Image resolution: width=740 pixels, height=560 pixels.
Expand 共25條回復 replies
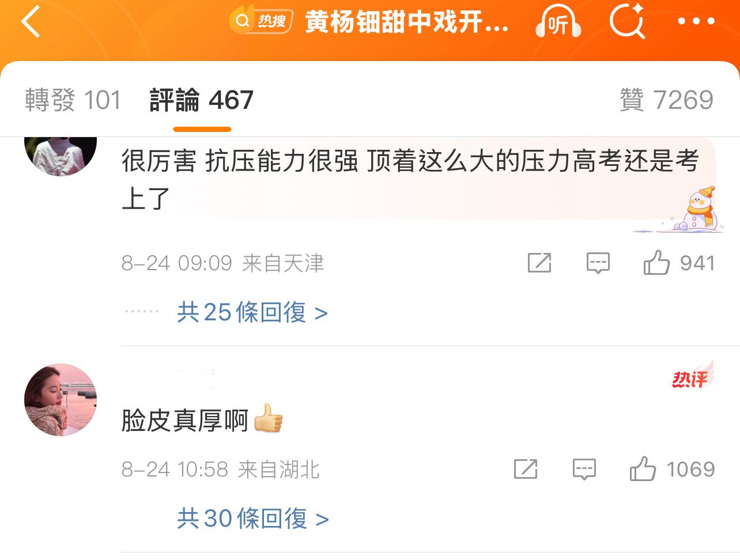[x=252, y=313]
